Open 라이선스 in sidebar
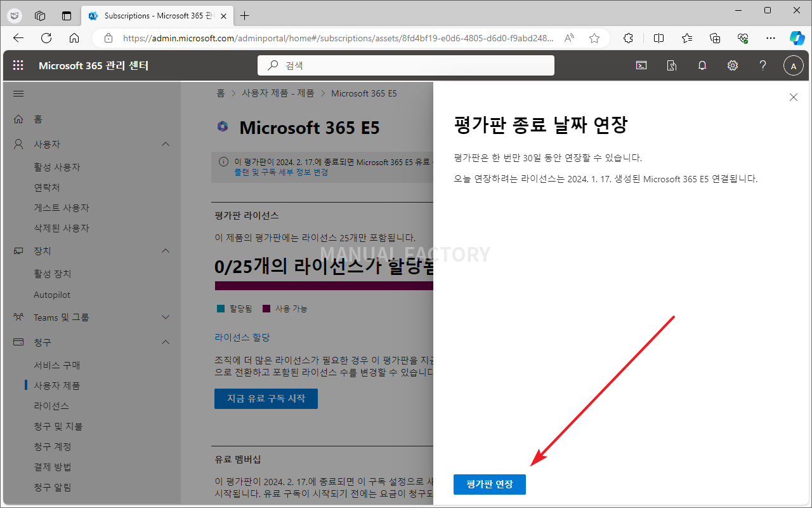Screen dimensions: 812x508 (x=51, y=406)
